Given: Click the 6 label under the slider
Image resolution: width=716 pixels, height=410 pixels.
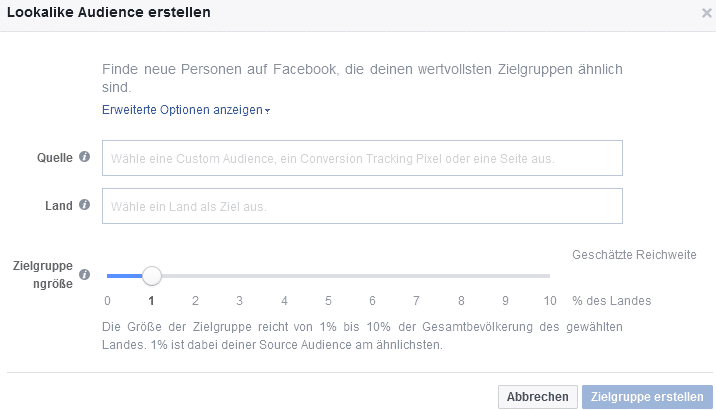Looking at the screenshot, I should point(372,301).
